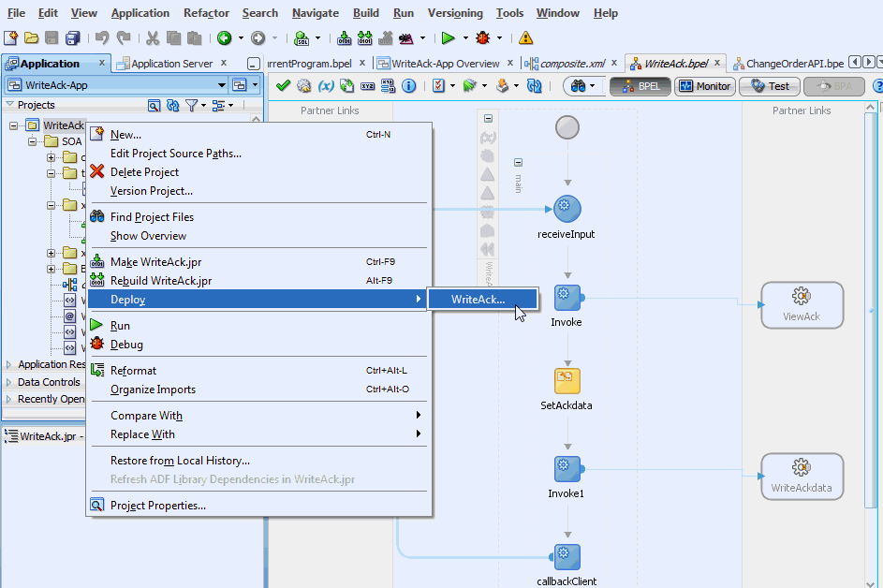Open the Run button dropdown arrow
The image size is (883, 588).
(465, 37)
